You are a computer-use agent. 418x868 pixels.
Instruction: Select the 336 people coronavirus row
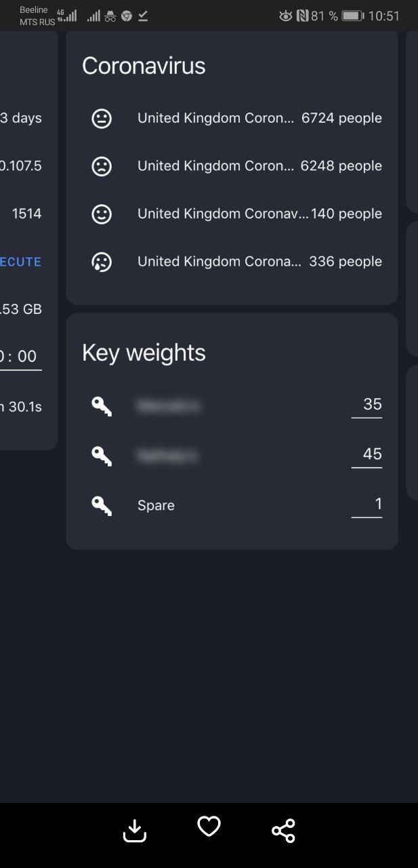232,262
